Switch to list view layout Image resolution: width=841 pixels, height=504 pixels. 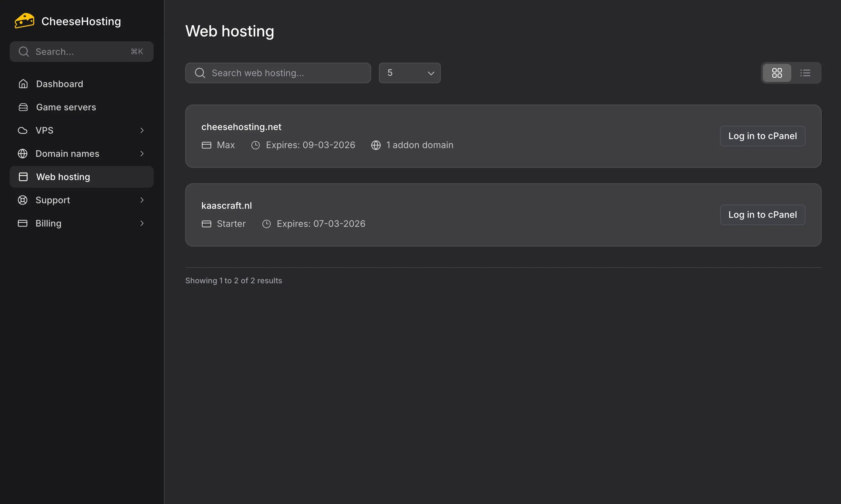coord(806,73)
